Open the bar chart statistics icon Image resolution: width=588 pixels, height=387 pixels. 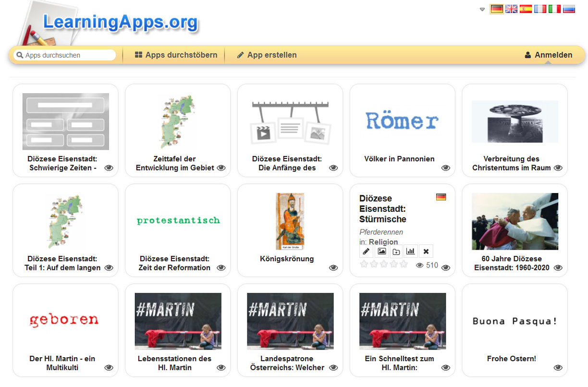(x=411, y=251)
